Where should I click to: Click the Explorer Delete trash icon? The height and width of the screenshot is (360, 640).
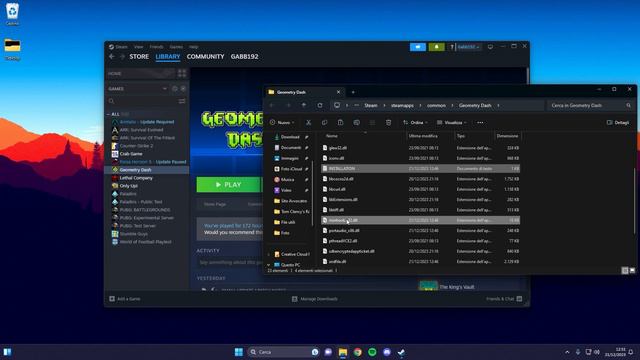pyautogui.click(x=388, y=122)
